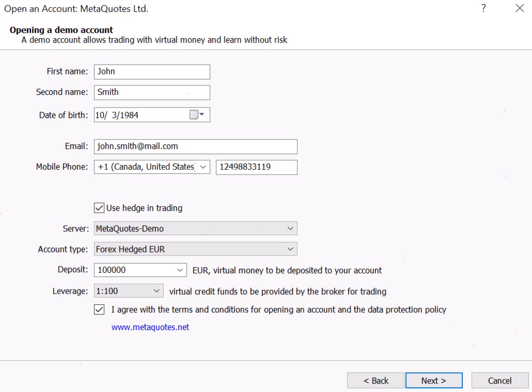Click the phone number input field

coord(257,167)
